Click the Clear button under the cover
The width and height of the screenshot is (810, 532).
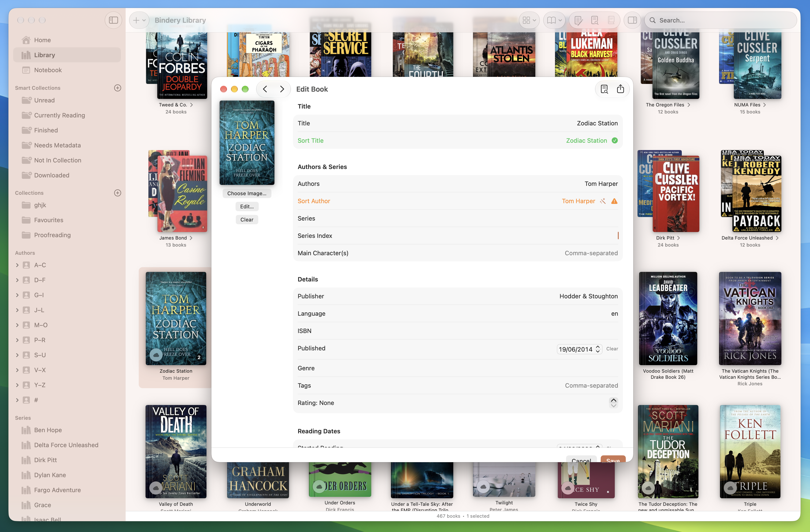click(247, 220)
